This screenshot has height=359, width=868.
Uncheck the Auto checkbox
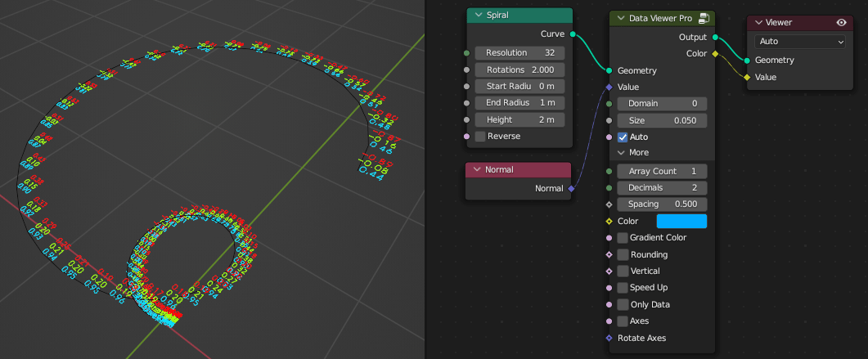623,137
